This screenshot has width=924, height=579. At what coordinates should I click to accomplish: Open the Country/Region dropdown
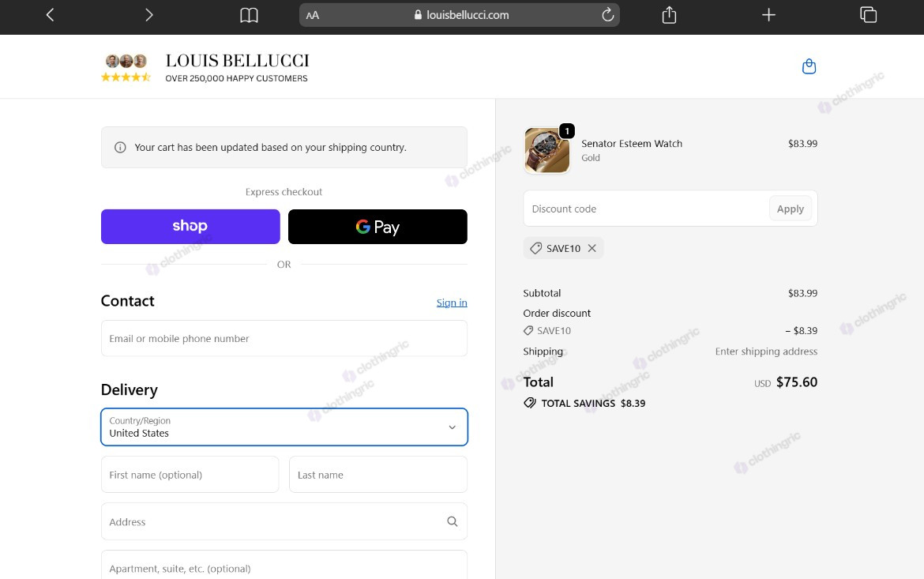tap(284, 427)
